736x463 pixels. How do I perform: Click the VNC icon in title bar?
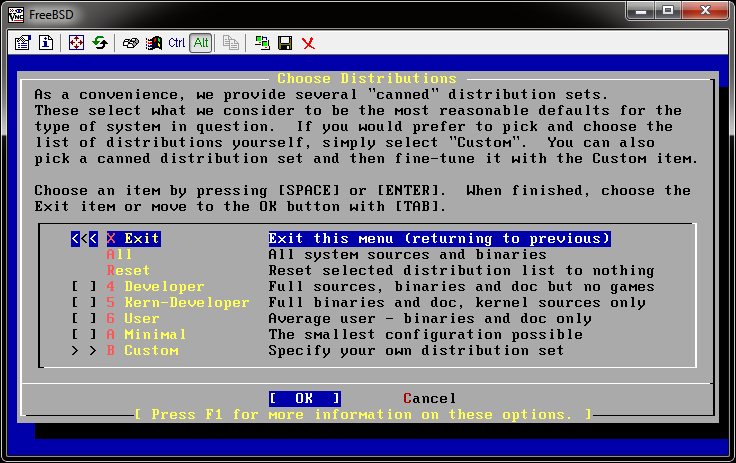coord(16,15)
